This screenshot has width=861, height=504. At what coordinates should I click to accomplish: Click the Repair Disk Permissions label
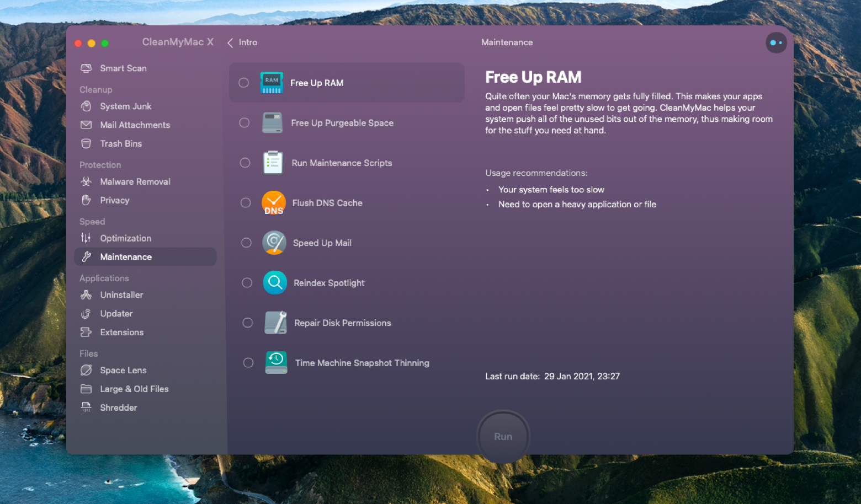click(x=343, y=323)
